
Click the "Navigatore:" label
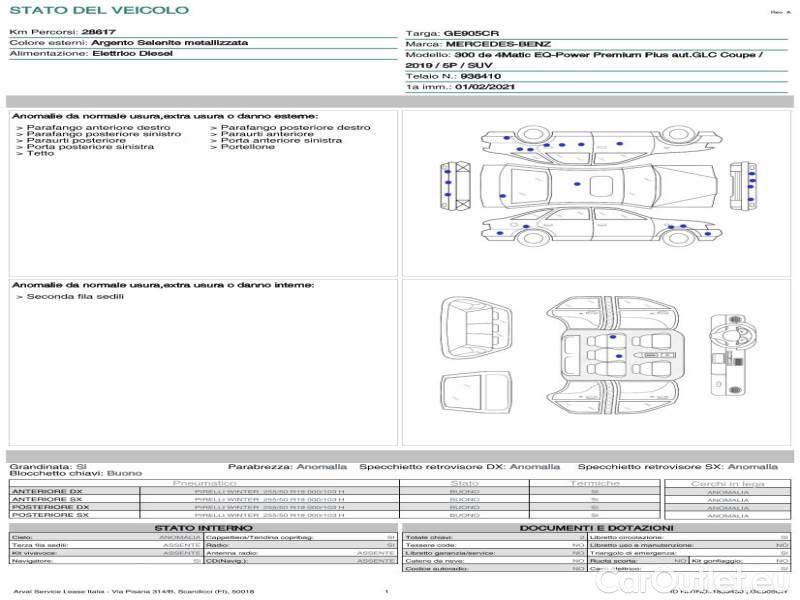pos(33,561)
